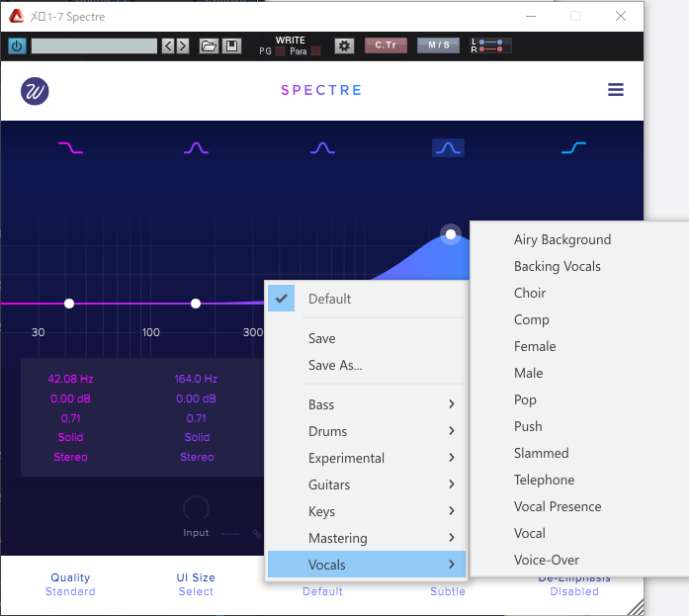The image size is (689, 616).
Task: Click the 164 Hz band node on curve
Action: 196,304
